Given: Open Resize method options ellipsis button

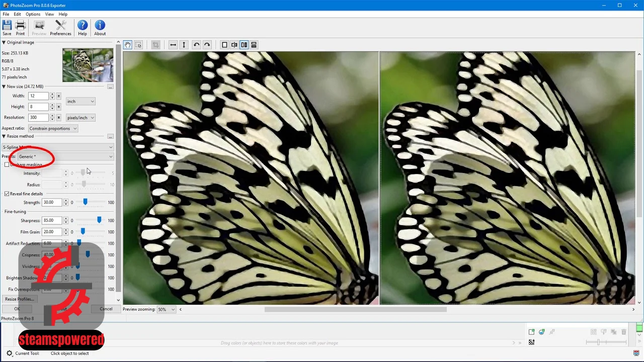Looking at the screenshot, I should click(110, 137).
